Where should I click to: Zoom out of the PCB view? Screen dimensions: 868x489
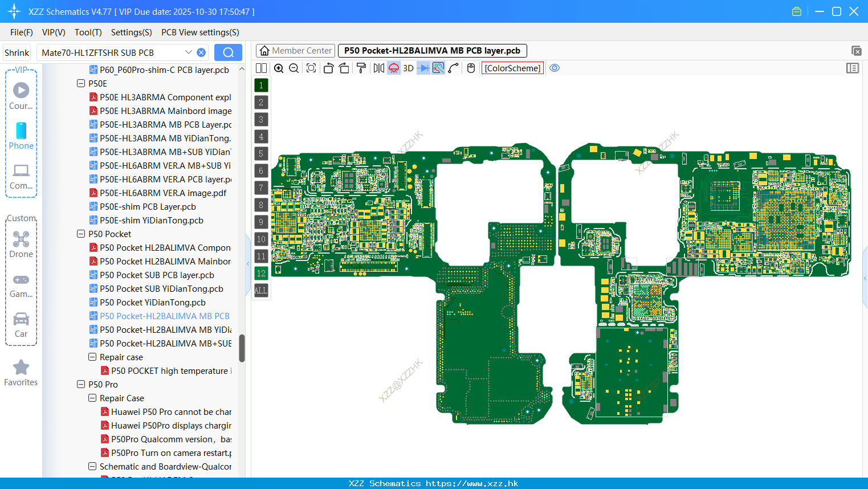coord(294,68)
